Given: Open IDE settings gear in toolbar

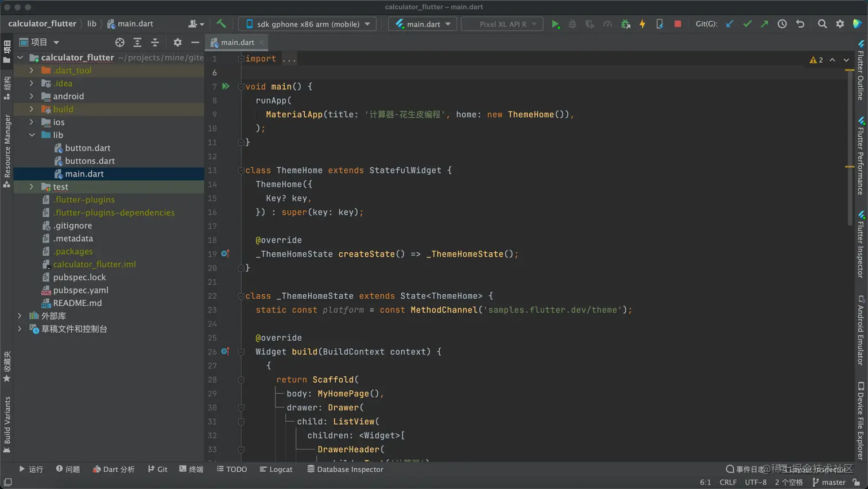Looking at the screenshot, I should tap(840, 24).
